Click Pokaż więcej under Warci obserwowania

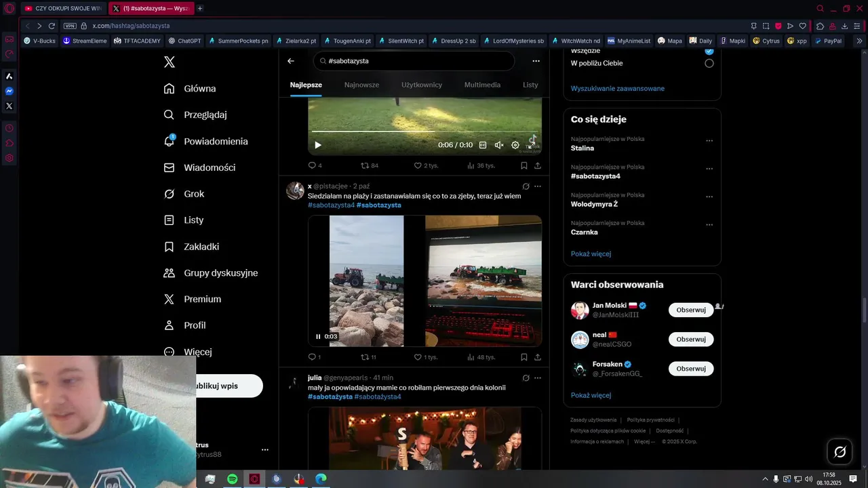(591, 395)
